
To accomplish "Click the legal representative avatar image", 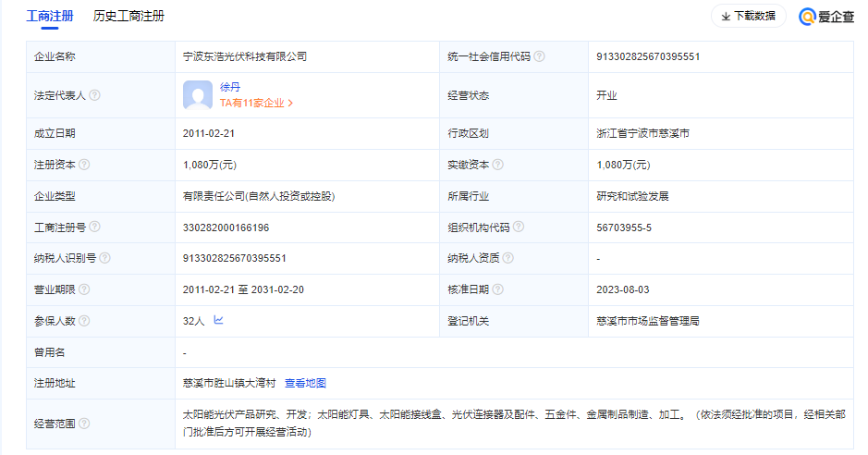I will click(x=198, y=95).
